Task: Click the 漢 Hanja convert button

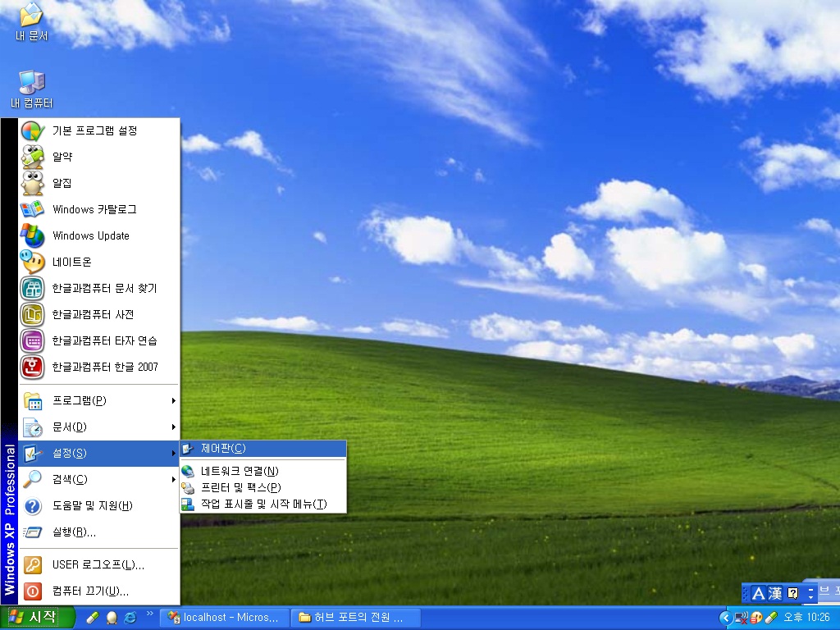Action: tap(775, 594)
